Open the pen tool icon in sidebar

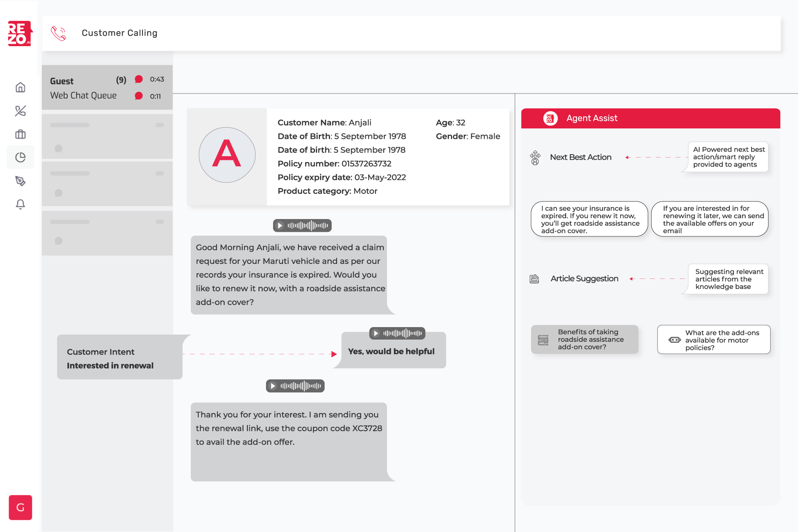click(x=20, y=181)
